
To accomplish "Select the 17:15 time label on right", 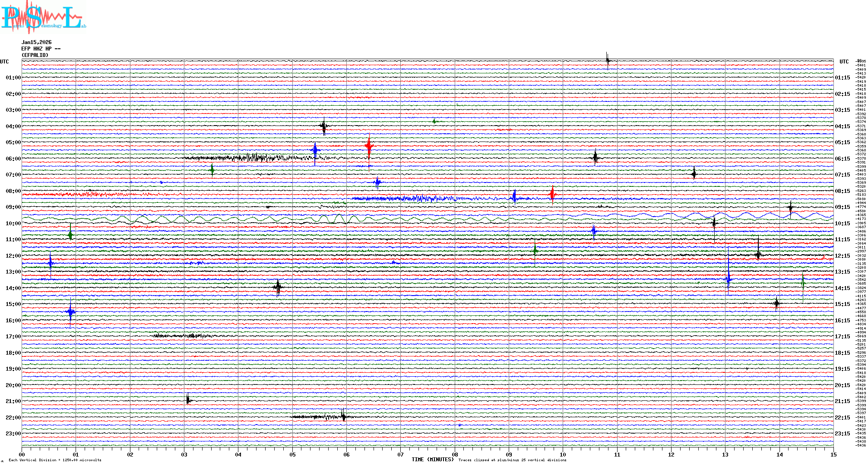I will pyautogui.click(x=842, y=337).
